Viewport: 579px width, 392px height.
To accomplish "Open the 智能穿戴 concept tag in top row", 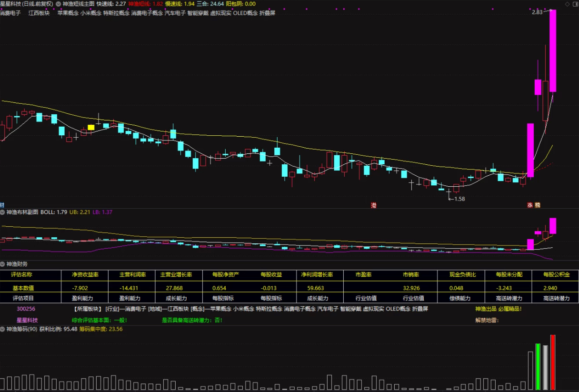I will [198, 13].
